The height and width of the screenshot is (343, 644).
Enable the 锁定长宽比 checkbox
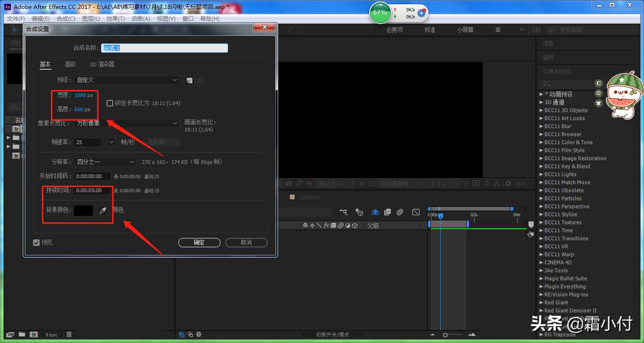coord(110,103)
